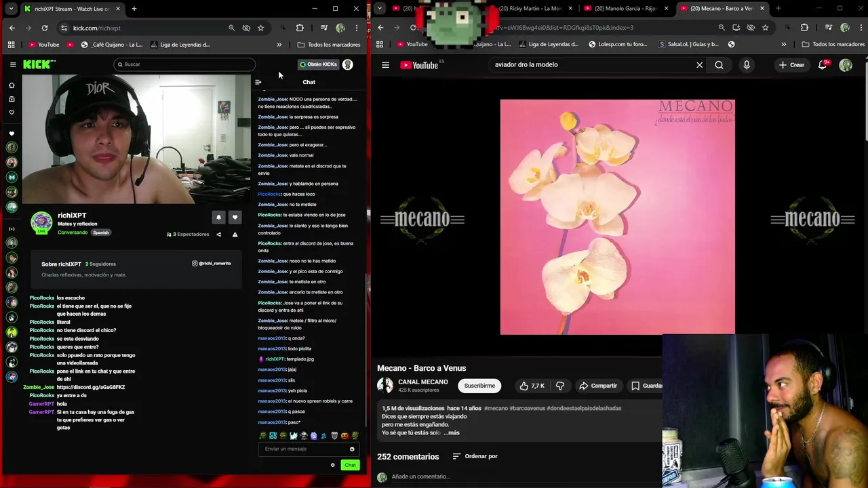Open the CANAL MECANO channel link

(423, 382)
